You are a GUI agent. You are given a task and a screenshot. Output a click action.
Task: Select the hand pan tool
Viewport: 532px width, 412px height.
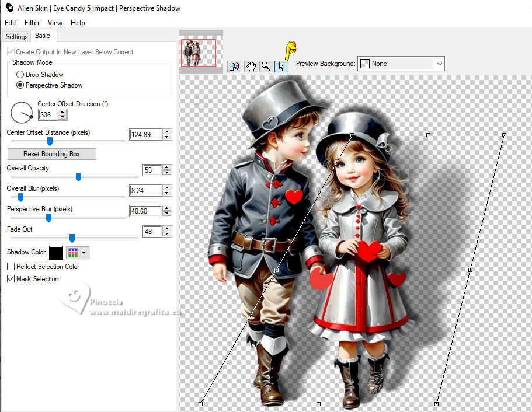251,66
